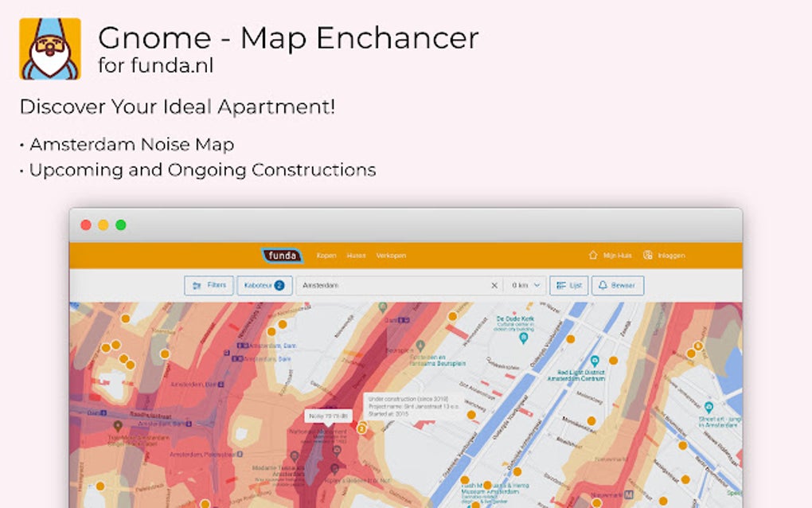This screenshot has height=508, width=812.
Task: Click the Under construction info tooltip
Action: pyautogui.click(x=414, y=407)
